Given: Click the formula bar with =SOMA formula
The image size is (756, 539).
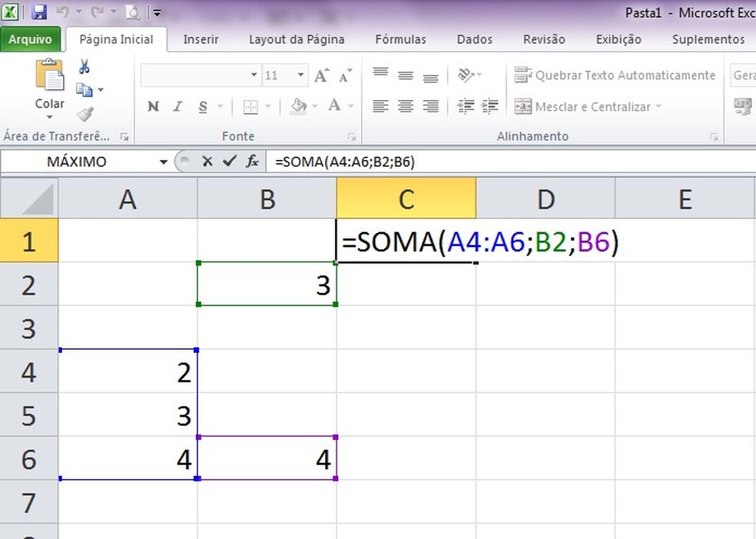Looking at the screenshot, I should point(511,161).
